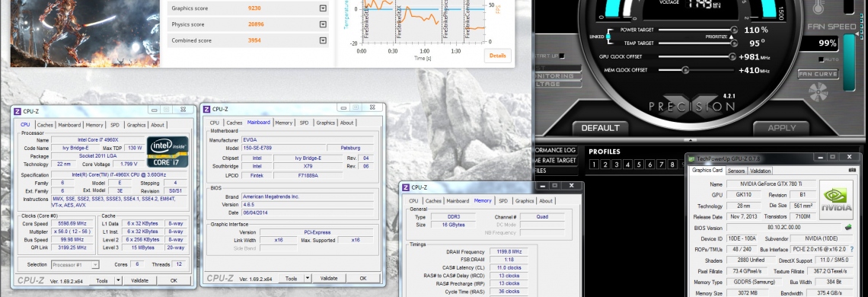Click the Intel Core i7 logo badge
Screen dimensions: 868x297
click(168, 152)
